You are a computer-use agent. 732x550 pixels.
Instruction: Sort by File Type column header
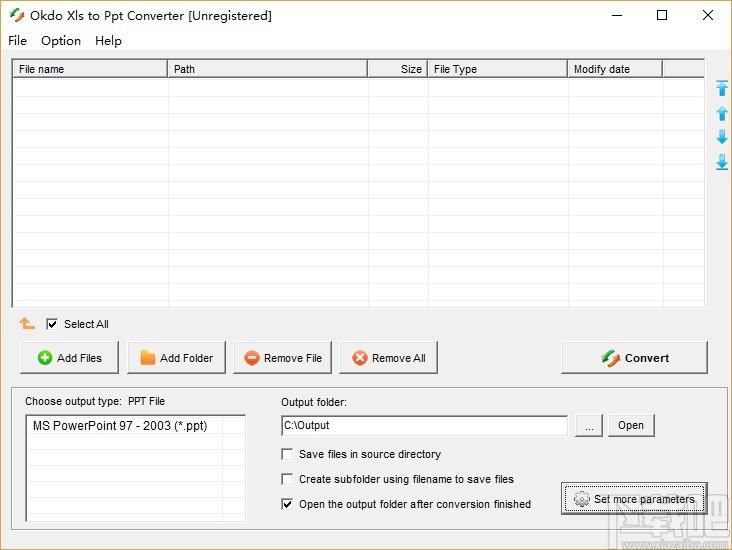[498, 69]
